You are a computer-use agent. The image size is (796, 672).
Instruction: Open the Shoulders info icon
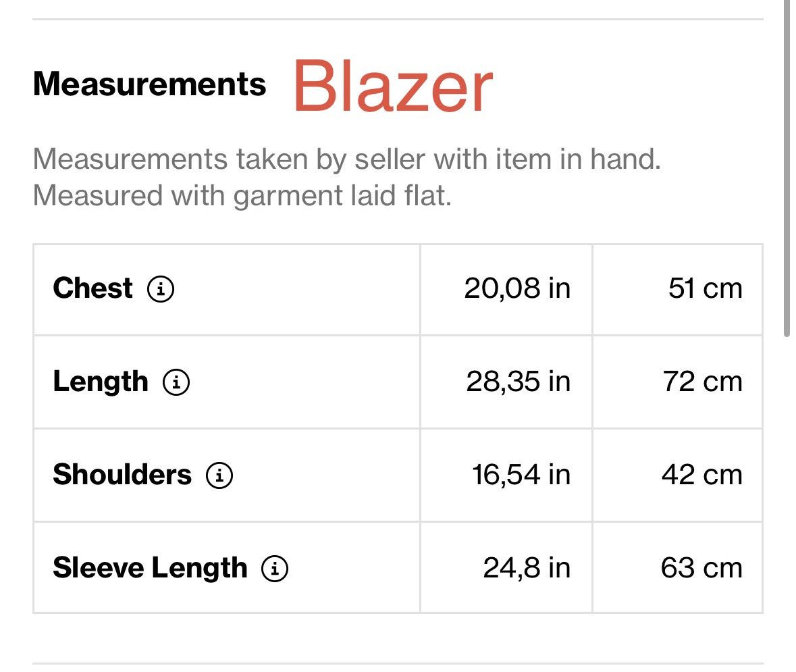tap(219, 475)
